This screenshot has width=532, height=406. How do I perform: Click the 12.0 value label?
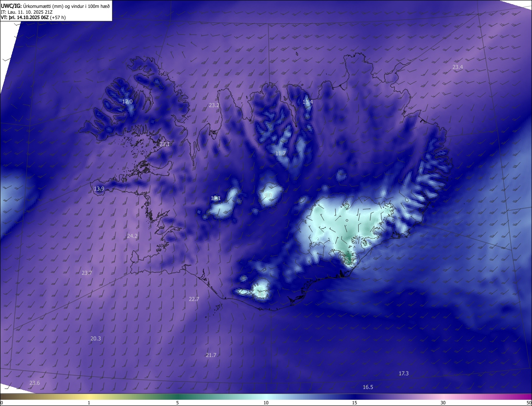pos(127,102)
